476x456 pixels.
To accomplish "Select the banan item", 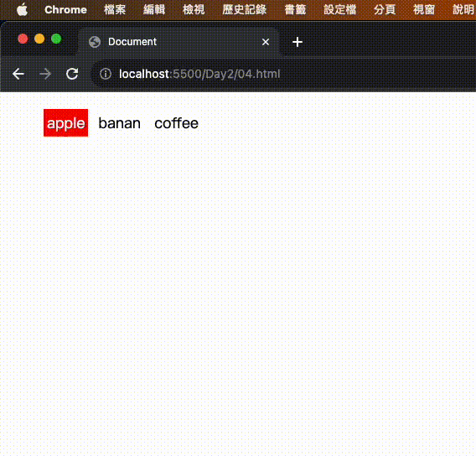I will [120, 123].
